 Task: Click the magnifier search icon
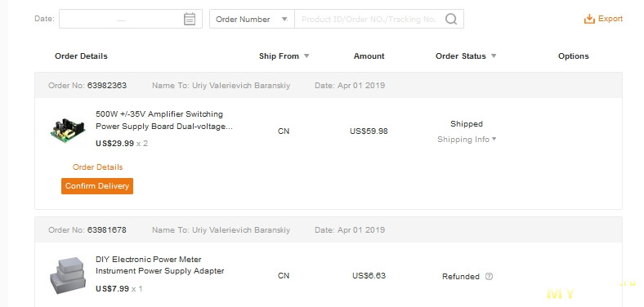pyautogui.click(x=451, y=19)
